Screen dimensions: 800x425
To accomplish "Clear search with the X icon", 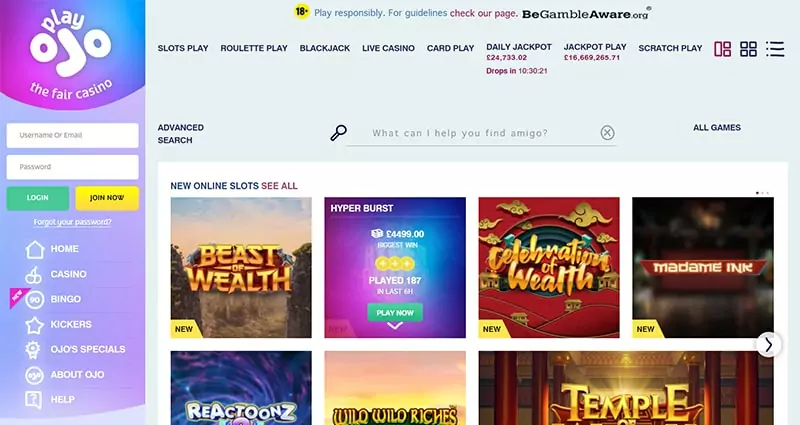I will tap(607, 133).
